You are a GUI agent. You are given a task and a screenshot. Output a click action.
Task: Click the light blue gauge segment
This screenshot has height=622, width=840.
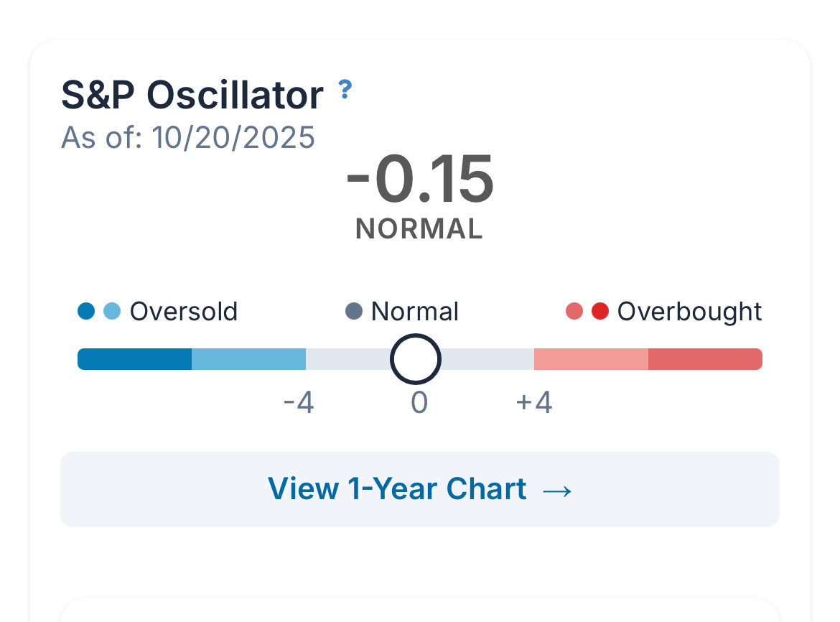tap(248, 359)
